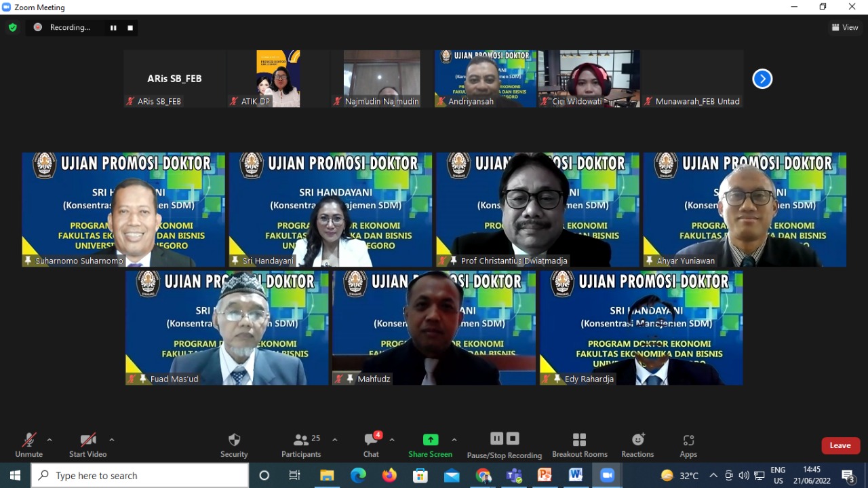868x488 pixels.
Task: Open the View layout menu
Action: pos(845,28)
